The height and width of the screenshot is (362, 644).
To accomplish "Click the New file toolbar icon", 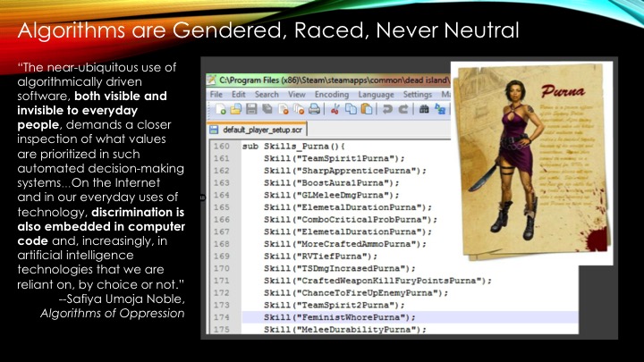I will [x=221, y=109].
